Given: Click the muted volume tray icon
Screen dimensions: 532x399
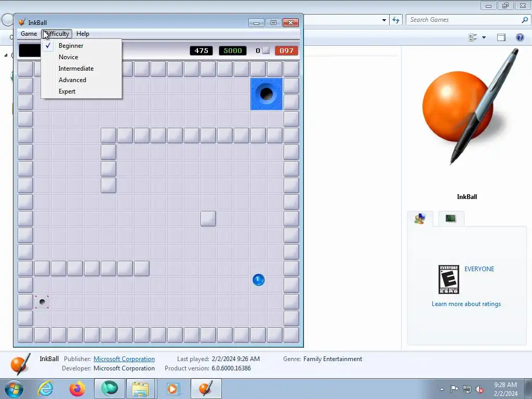Looking at the screenshot, I should (x=480, y=390).
